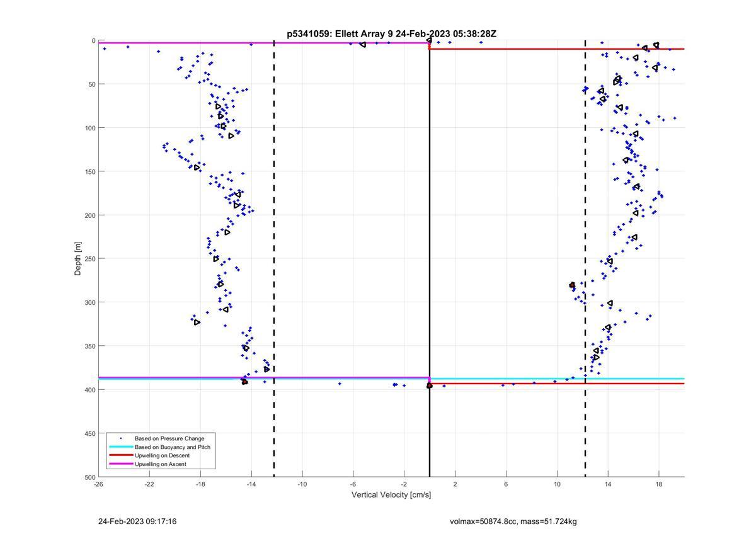Click the triangle marker at top near -5 cm/s
756x536 pixels.
[363, 44]
